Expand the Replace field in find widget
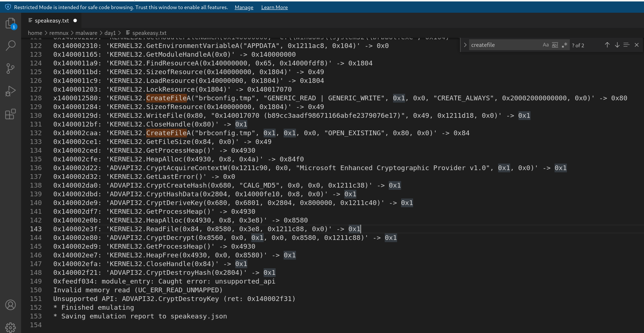Image resolution: width=644 pixels, height=333 pixels. 465,45
